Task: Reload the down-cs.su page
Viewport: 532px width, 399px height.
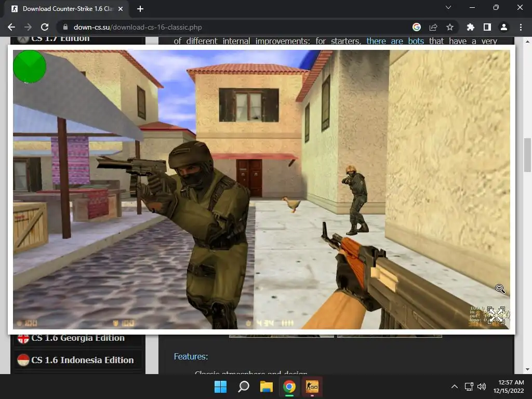Action: click(x=45, y=27)
